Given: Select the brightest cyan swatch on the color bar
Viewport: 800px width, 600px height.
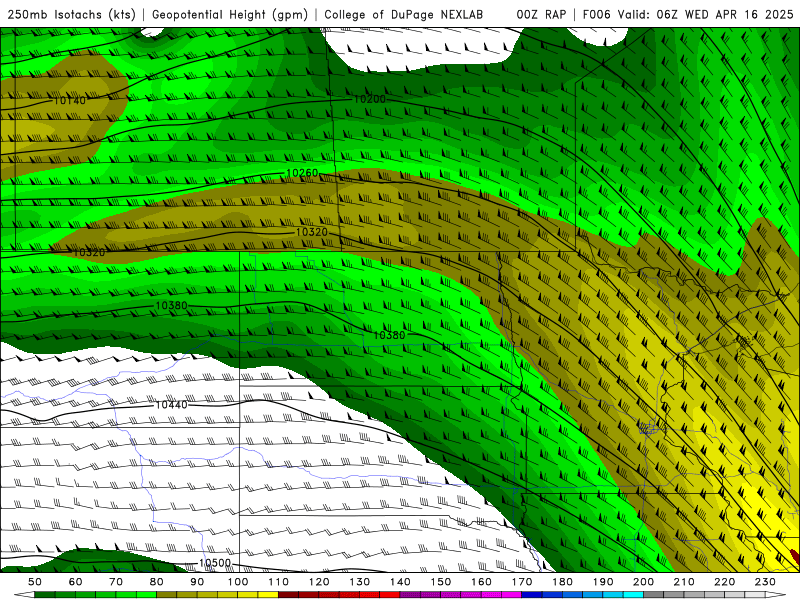Looking at the screenshot, I should click(x=633, y=595).
